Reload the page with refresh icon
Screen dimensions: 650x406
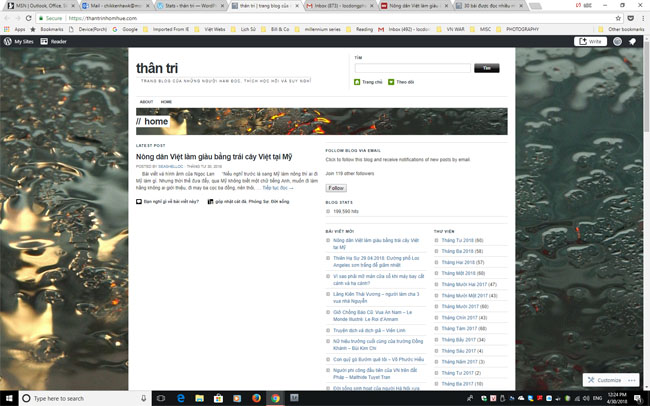[29, 18]
